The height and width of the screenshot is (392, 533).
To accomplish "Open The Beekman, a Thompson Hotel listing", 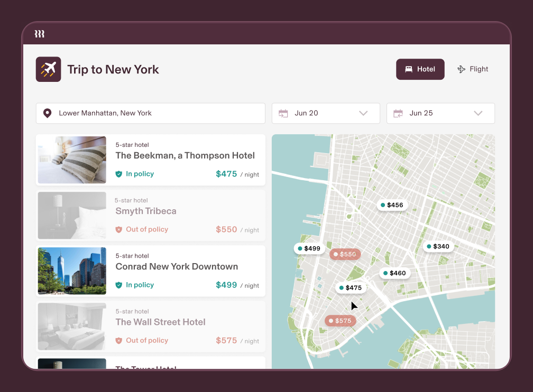I will point(151,160).
